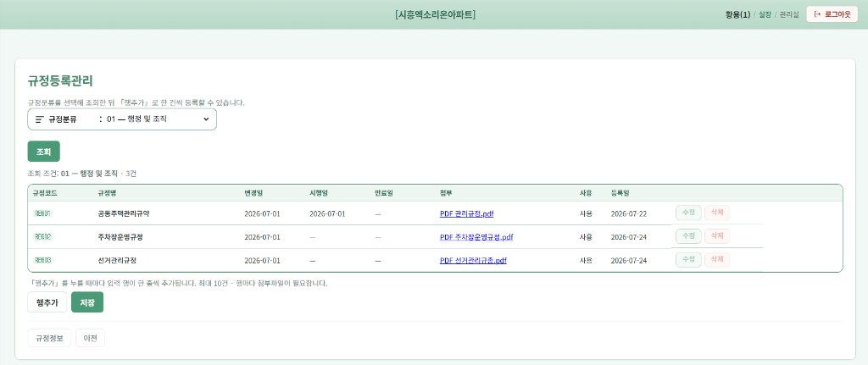Open the PDF attachment link in the 선거관리규정 row
The image size is (868, 365).
coord(473,261)
